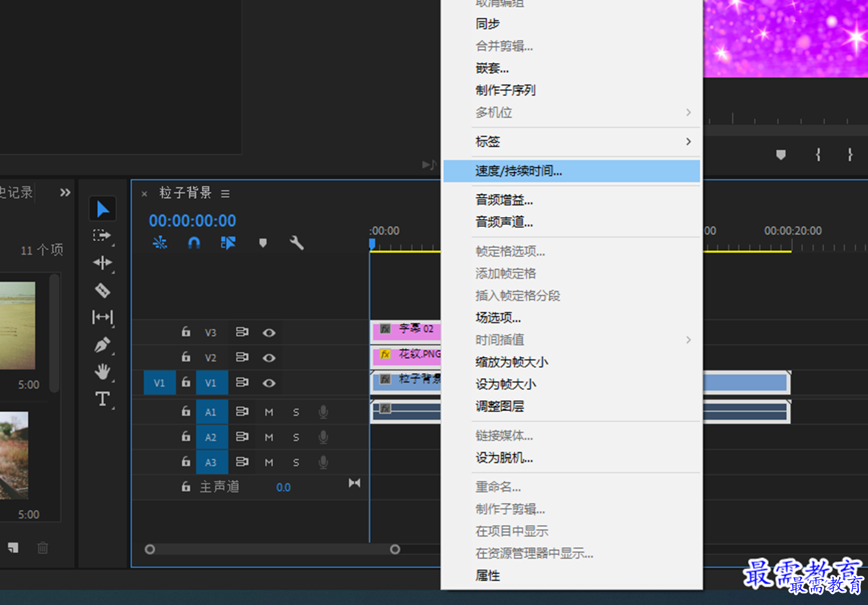The width and height of the screenshot is (868, 605).
Task: Select the Type tool
Action: point(102,399)
